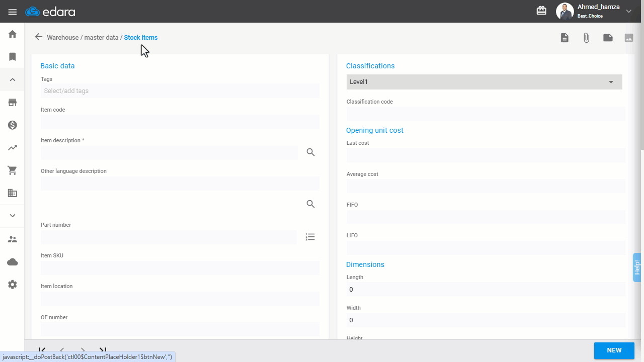
Task: Click the Stock items breadcrumb link
Action: tap(141, 38)
